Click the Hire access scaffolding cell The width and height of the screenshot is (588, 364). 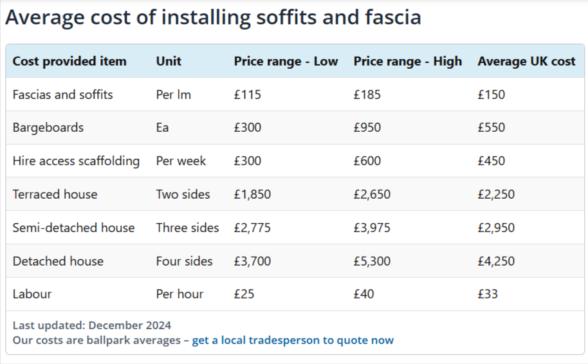click(x=76, y=161)
